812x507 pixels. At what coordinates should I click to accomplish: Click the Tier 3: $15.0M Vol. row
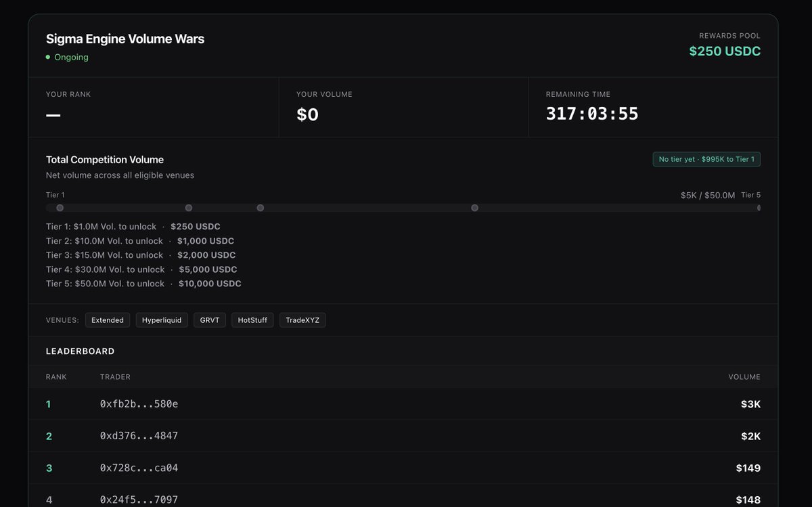tap(141, 255)
